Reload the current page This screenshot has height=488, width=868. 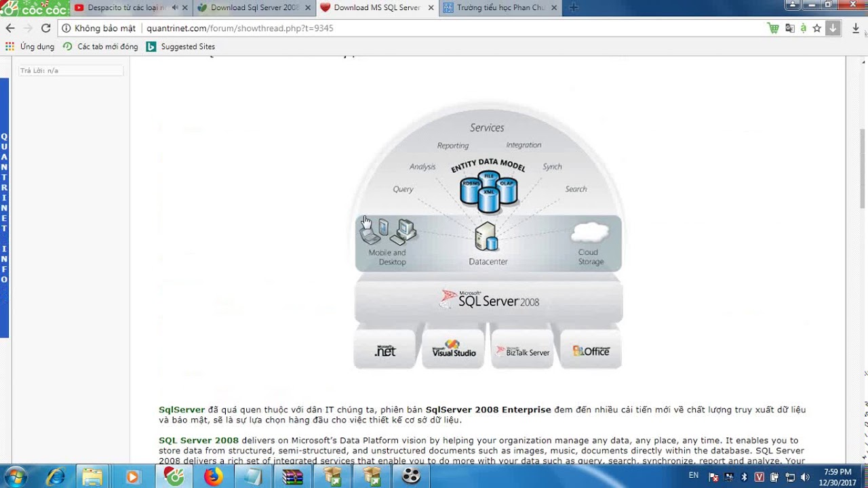pyautogui.click(x=45, y=28)
